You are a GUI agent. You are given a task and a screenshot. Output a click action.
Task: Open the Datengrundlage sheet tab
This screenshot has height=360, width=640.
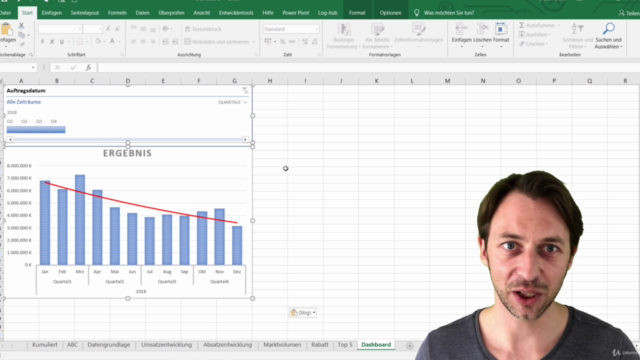click(109, 345)
